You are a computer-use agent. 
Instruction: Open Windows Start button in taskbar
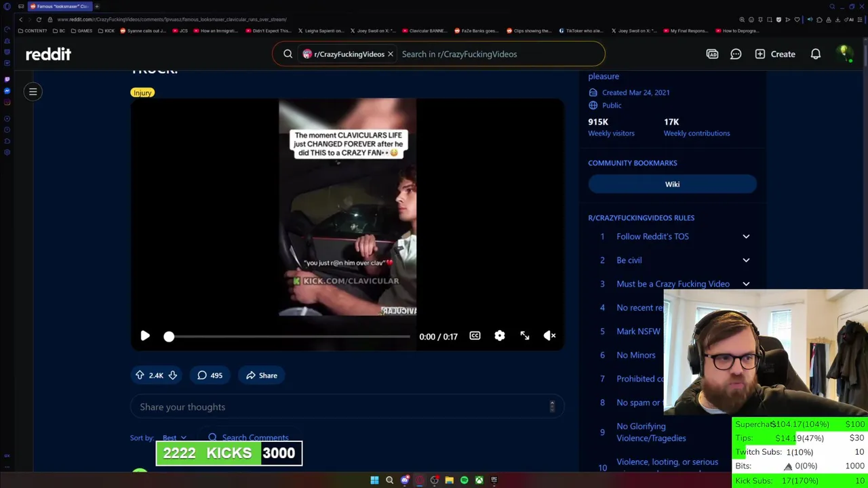(374, 481)
